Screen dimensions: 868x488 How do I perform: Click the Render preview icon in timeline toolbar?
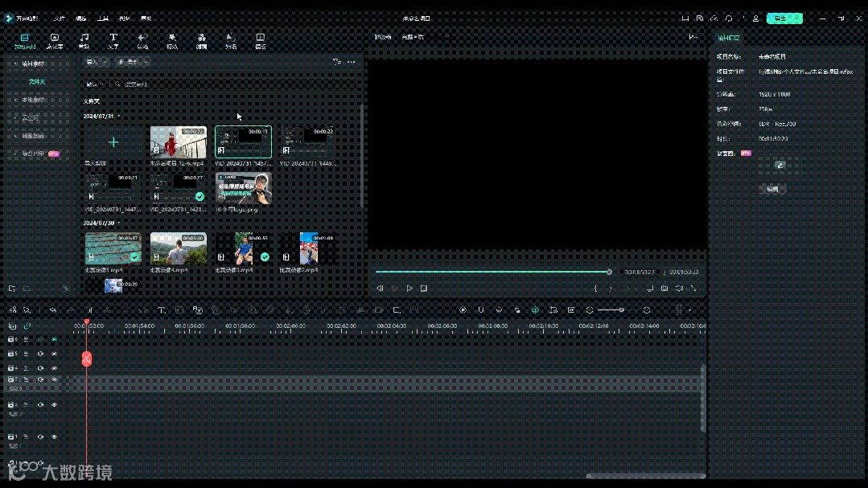[x=463, y=310]
